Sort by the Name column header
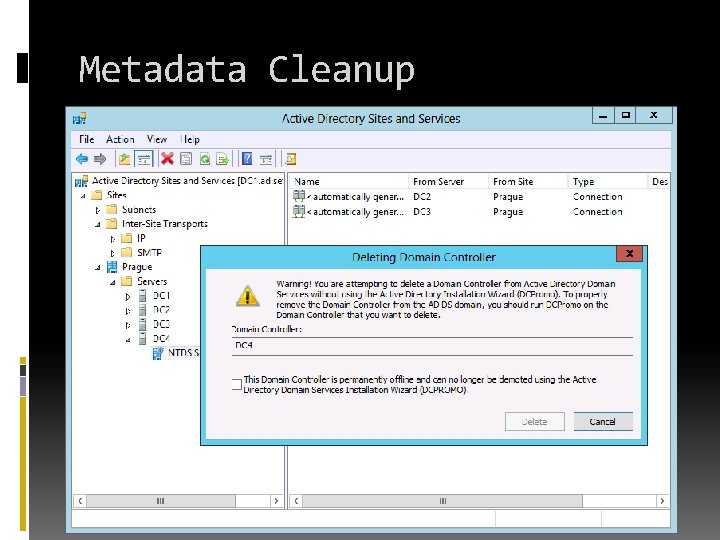This screenshot has height=540, width=720. coord(349,182)
